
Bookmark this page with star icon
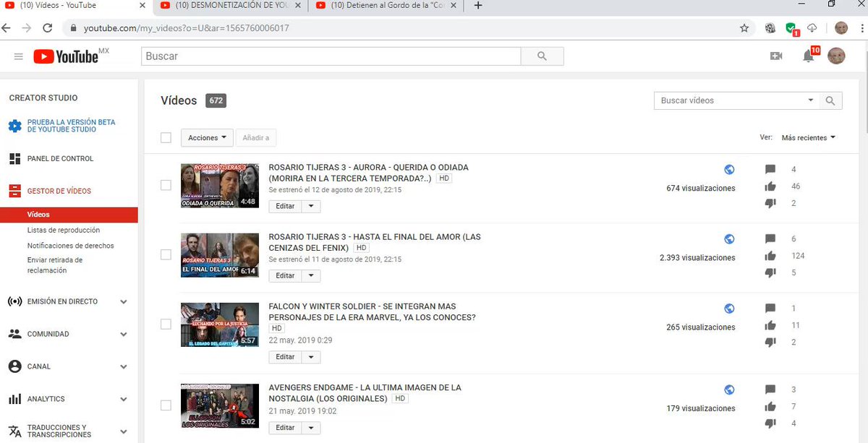tap(744, 28)
